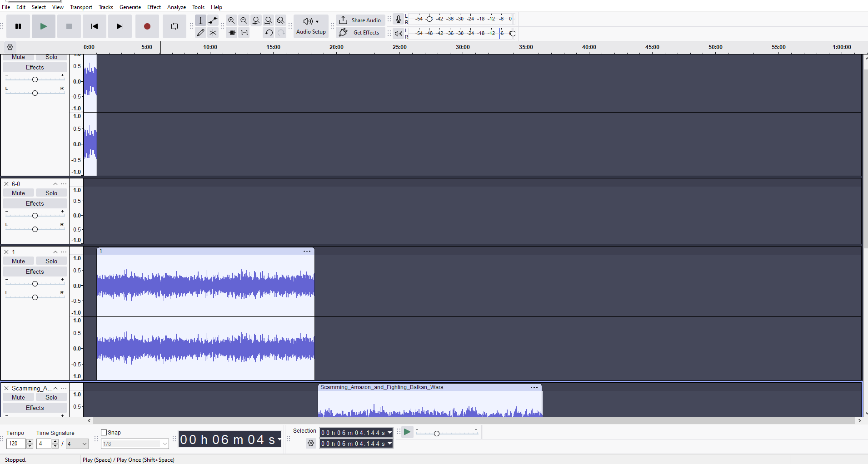Click the Zoom In magnifier
The image size is (868, 464).
point(232,20)
